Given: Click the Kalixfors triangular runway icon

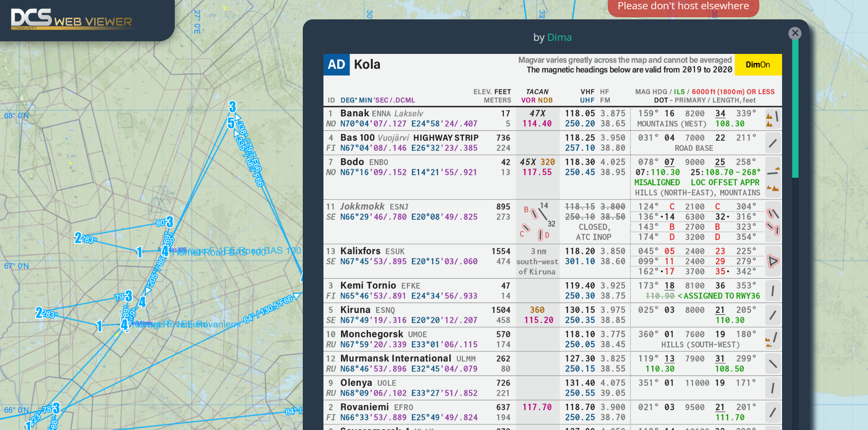Looking at the screenshot, I should click(773, 261).
